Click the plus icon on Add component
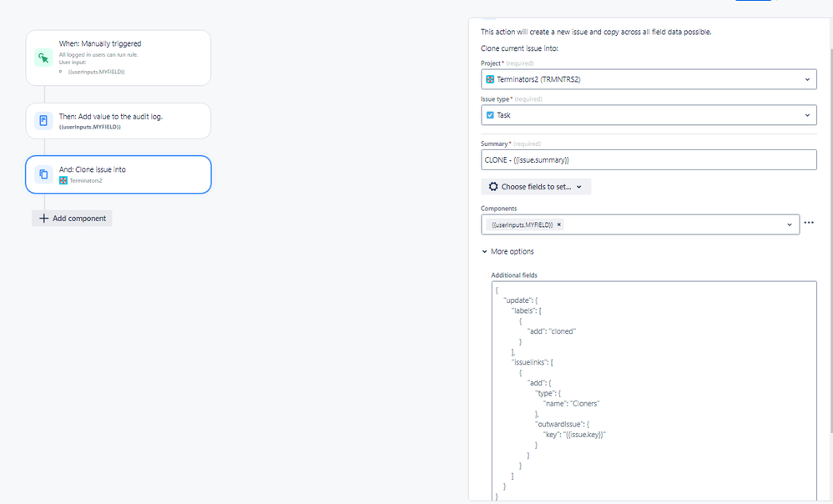This screenshot has height=504, width=833. (x=43, y=219)
